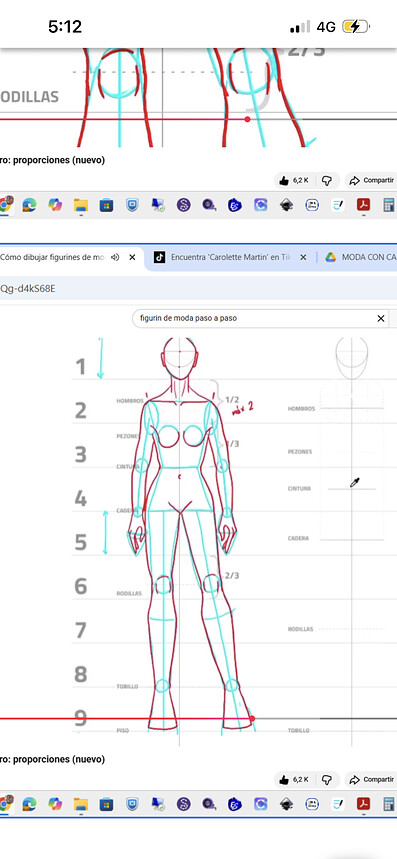Switch to the TikTok 'Carolette Martin' tab

[230, 257]
